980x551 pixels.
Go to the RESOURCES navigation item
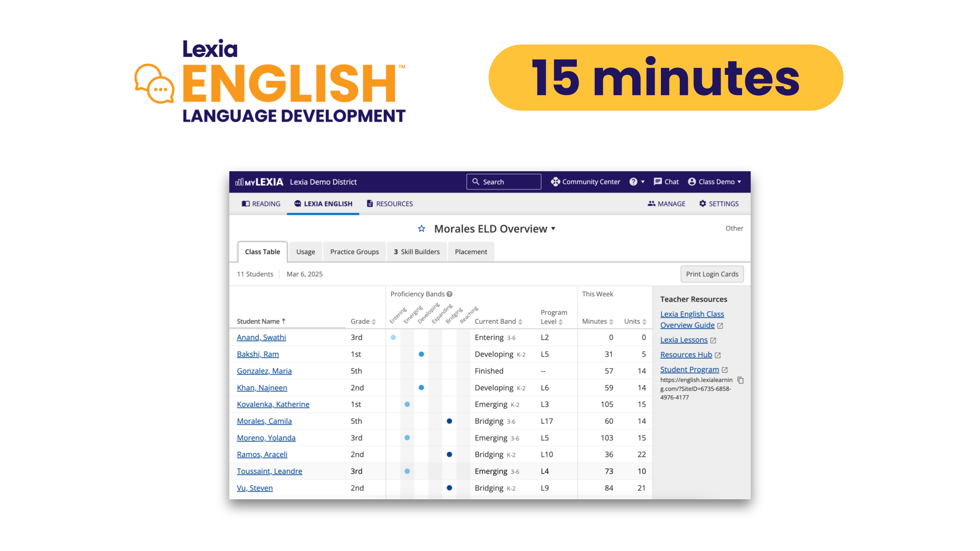click(390, 204)
